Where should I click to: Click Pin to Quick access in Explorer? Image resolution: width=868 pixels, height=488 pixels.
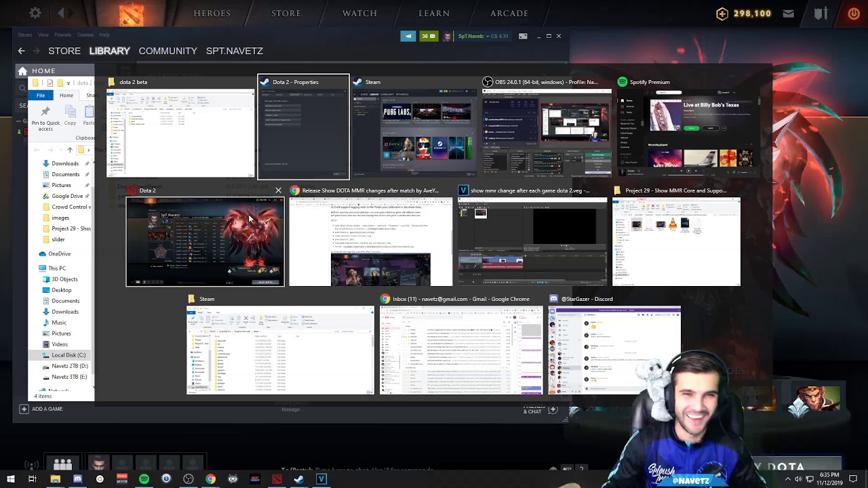(45, 119)
